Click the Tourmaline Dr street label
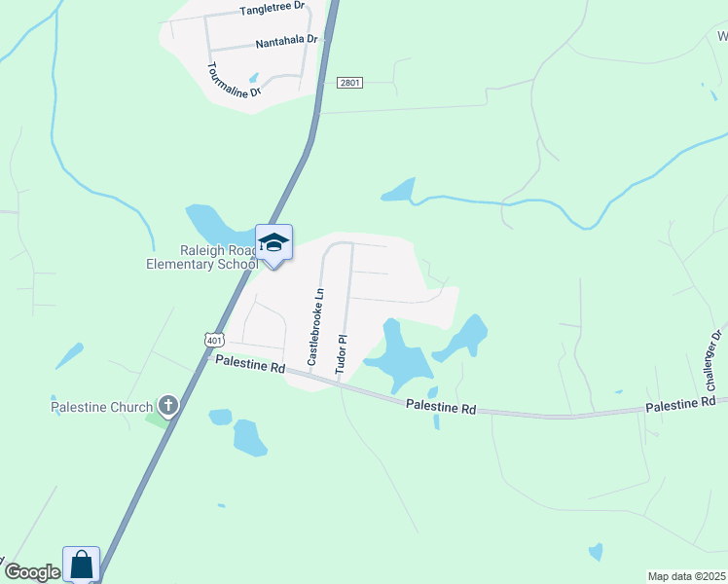Viewport: 728px width, 584px height. pos(234,81)
